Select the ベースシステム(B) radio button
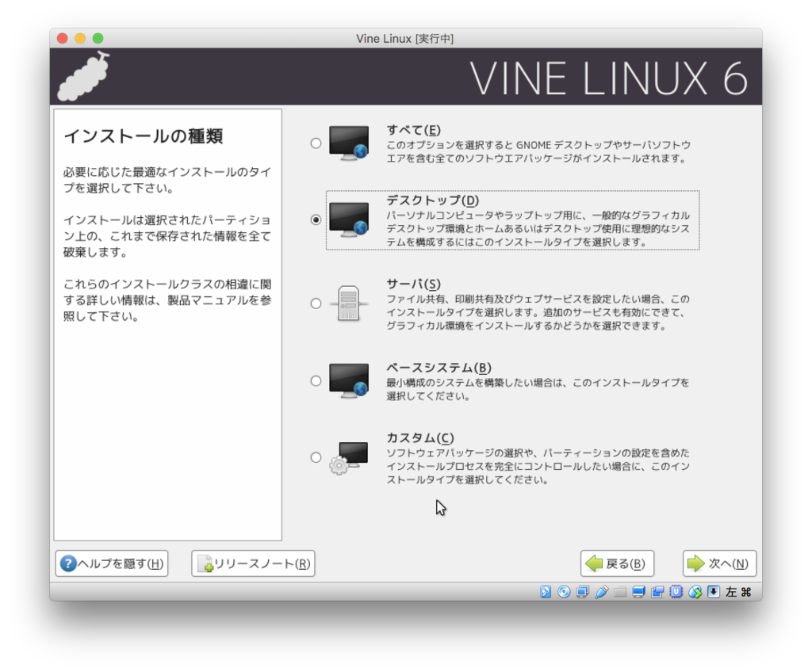 coord(316,381)
